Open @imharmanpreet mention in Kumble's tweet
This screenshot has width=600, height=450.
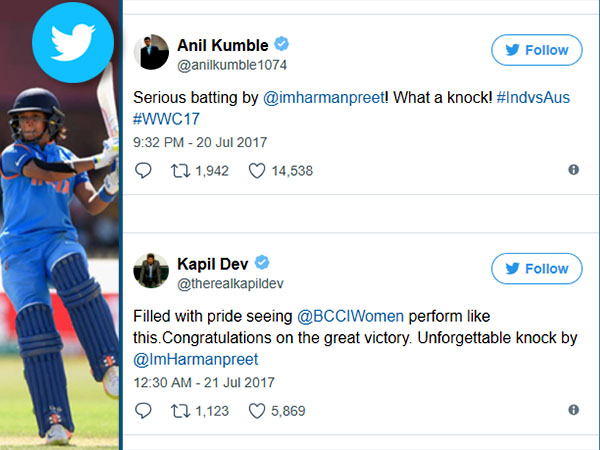(x=323, y=98)
